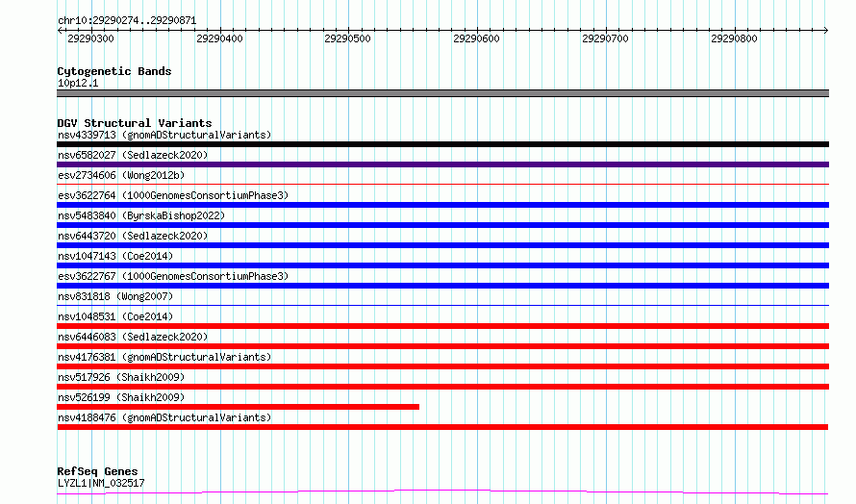Image resolution: width=856 pixels, height=504 pixels.
Task: Select the RefSeq Genes track title
Action: click(97, 471)
